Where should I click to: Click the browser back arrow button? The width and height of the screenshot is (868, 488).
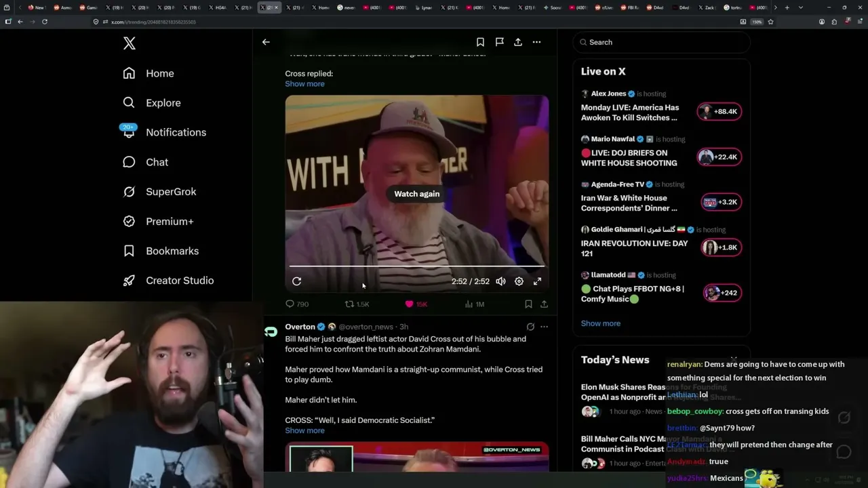[x=20, y=22]
